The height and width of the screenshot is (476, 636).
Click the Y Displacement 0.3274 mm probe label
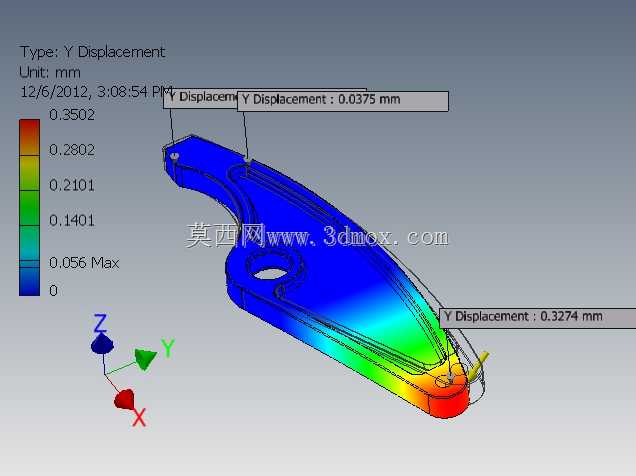point(538,318)
